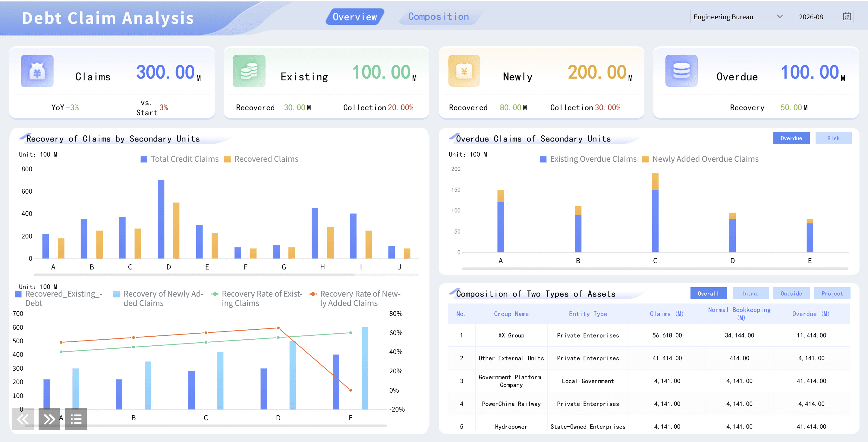Toggle Recovered Claims legend swatch
This screenshot has height=442, width=868.
click(228, 159)
